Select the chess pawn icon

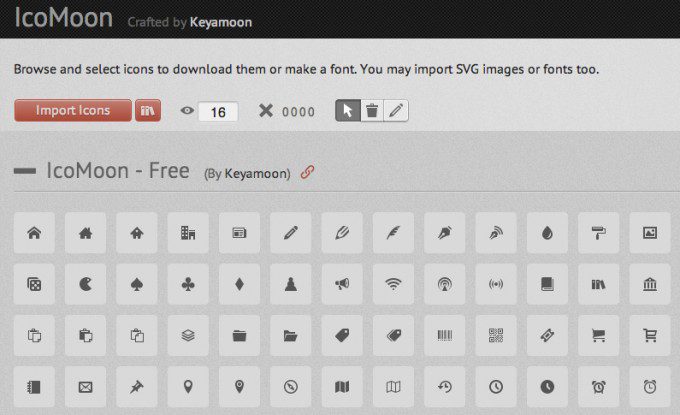pos(291,284)
